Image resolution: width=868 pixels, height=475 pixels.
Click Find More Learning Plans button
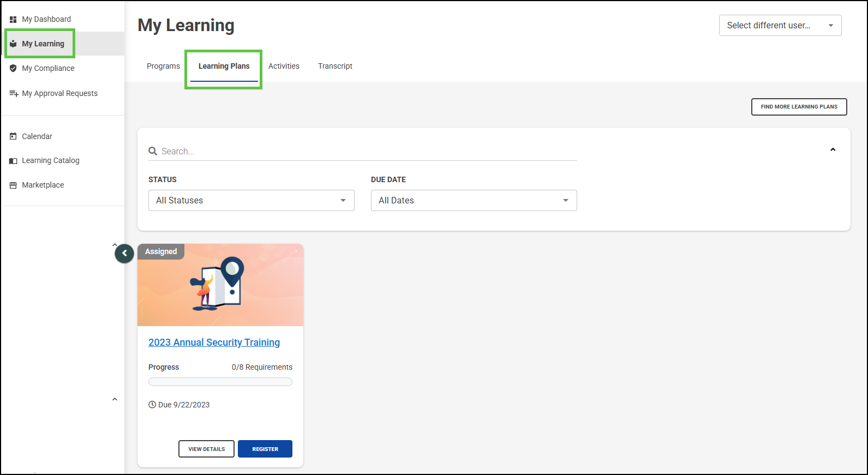coord(799,107)
